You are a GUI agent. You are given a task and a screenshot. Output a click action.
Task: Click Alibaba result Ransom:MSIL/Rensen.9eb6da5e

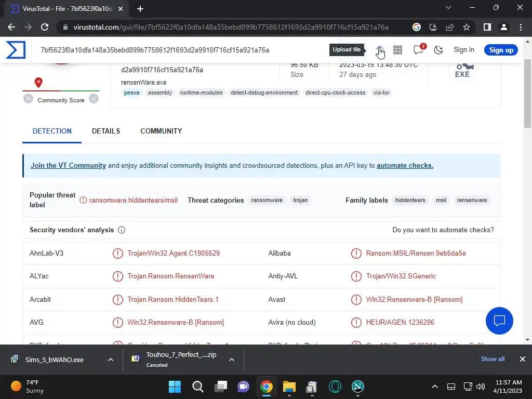tap(416, 254)
